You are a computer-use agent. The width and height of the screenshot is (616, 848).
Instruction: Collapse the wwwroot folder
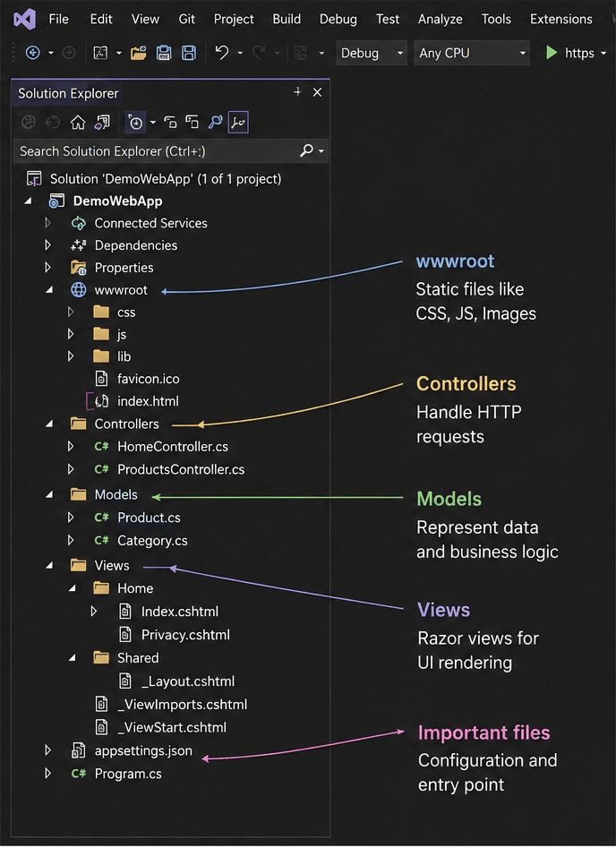click(49, 290)
